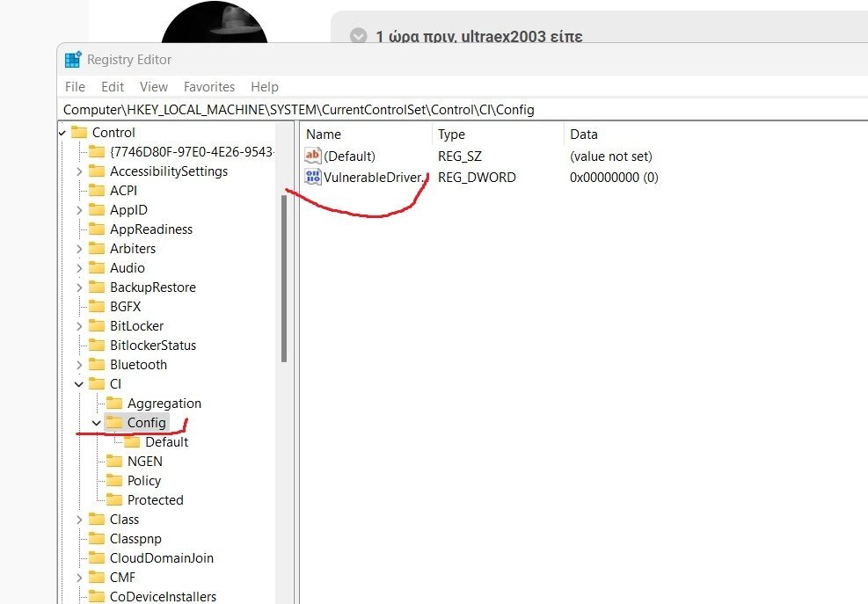This screenshot has width=868, height=604.
Task: Open the Edit menu
Action: coord(113,87)
